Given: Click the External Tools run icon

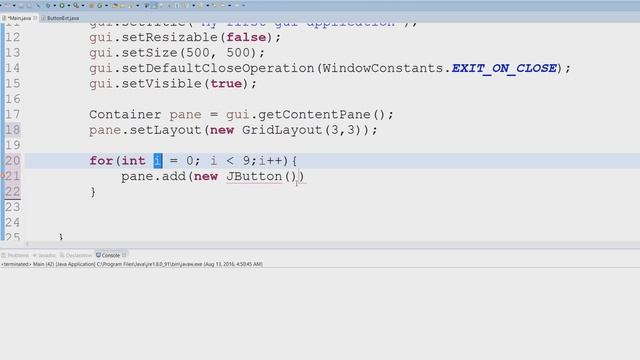Looking at the screenshot, I should pyautogui.click(x=76, y=6).
